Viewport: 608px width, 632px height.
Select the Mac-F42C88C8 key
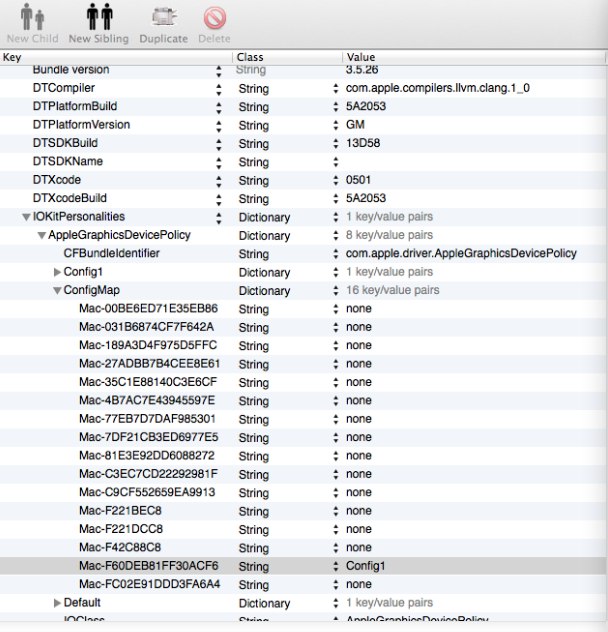click(x=120, y=547)
